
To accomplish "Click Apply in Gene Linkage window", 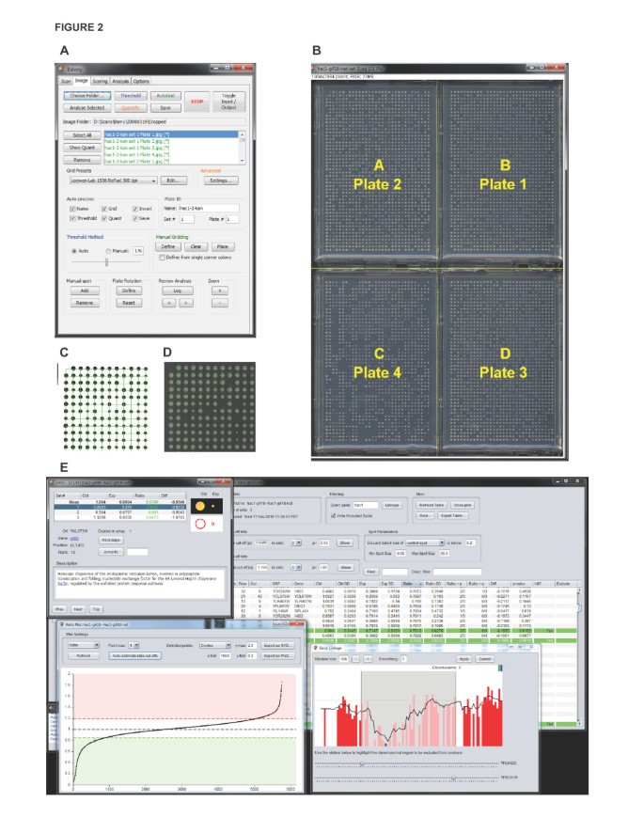I will click(x=463, y=659).
